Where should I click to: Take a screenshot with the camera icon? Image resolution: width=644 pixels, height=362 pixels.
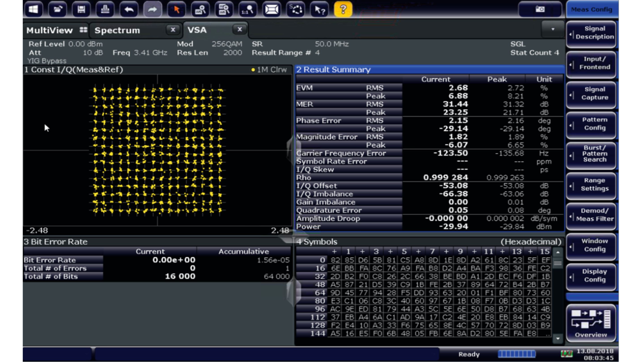(540, 9)
